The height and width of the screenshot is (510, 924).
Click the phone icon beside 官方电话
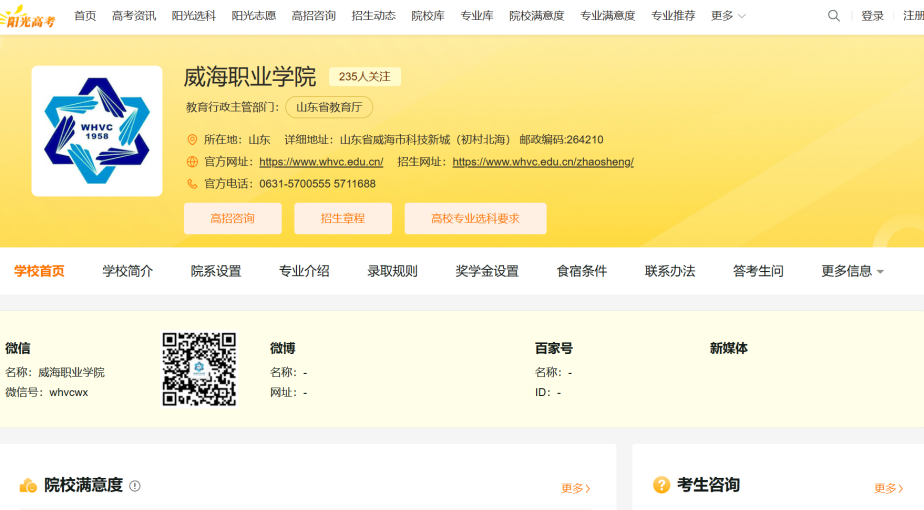pos(192,184)
